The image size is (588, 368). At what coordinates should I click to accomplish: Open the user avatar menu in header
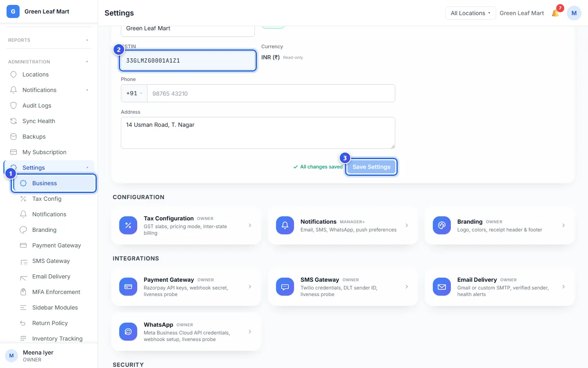coord(574,13)
